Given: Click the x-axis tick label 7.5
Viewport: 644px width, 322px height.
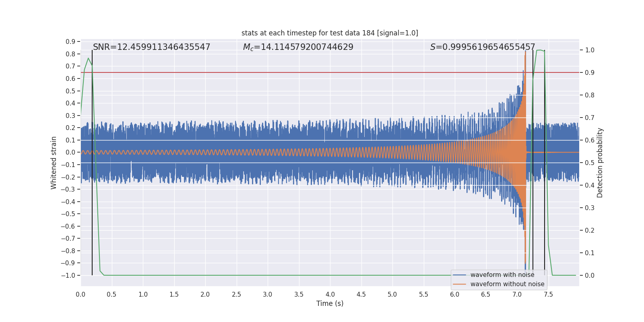Looking at the screenshot, I should (x=548, y=294).
